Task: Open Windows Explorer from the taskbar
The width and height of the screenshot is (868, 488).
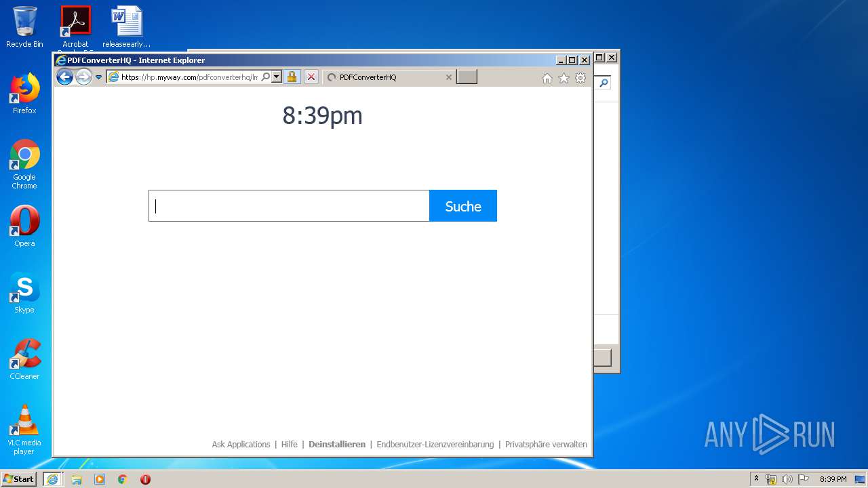Action: 77,479
